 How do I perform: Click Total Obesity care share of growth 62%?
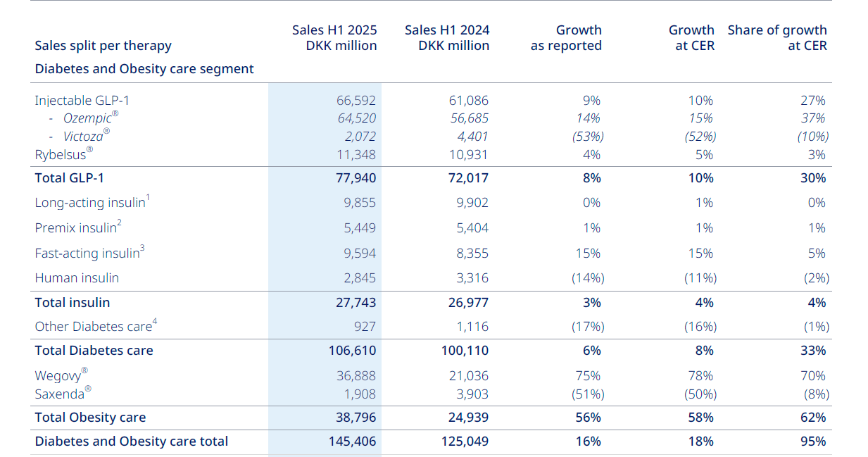[813, 418]
